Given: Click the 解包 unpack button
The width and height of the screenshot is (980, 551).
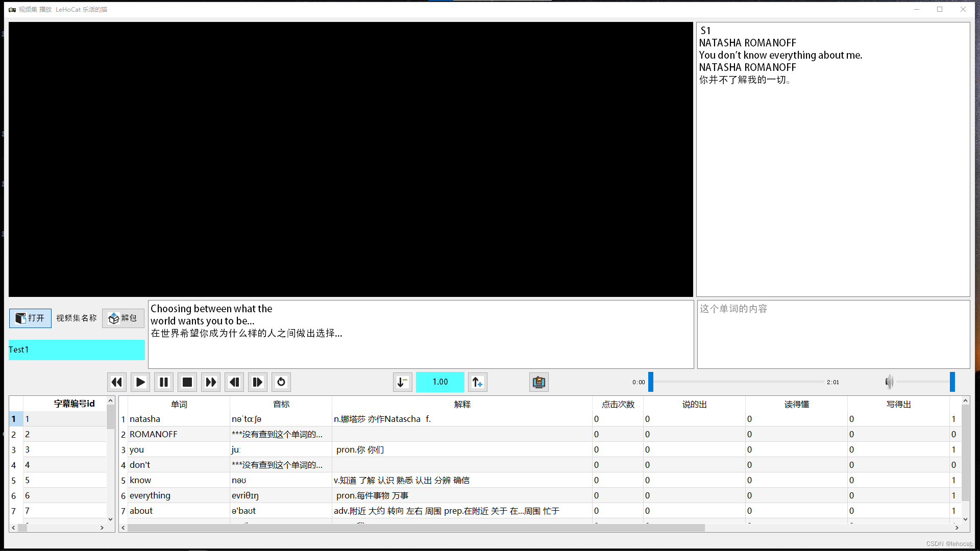Looking at the screenshot, I should click(123, 318).
